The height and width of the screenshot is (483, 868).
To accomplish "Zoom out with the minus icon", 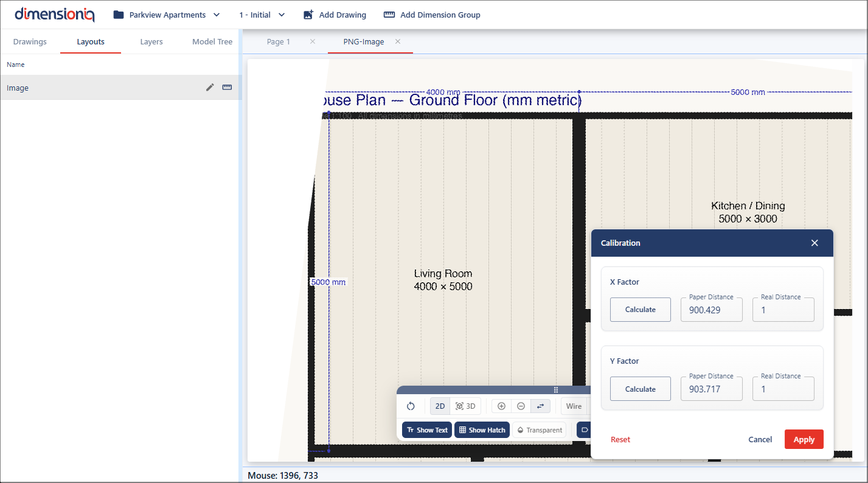I will [521, 406].
